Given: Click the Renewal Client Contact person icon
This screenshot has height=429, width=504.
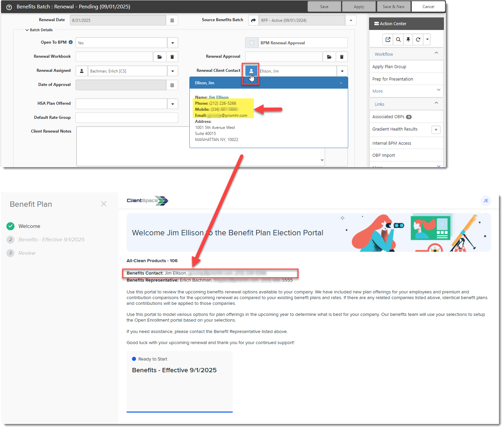Looking at the screenshot, I should pos(251,71).
